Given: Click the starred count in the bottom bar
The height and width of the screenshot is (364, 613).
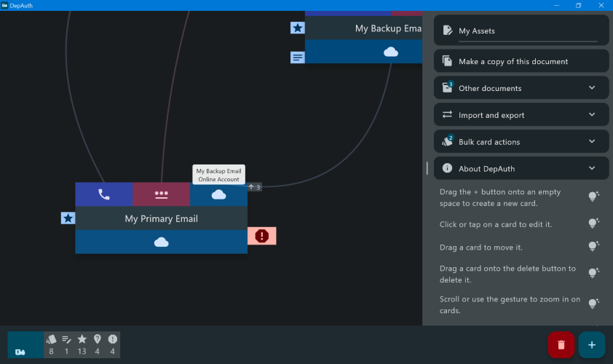Looking at the screenshot, I should point(82,344).
